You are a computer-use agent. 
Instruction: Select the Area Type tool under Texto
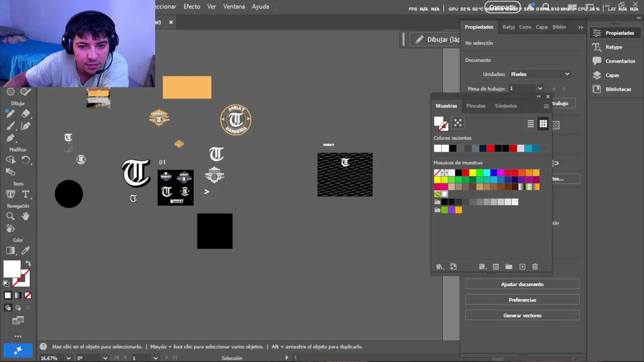[x=10, y=194]
